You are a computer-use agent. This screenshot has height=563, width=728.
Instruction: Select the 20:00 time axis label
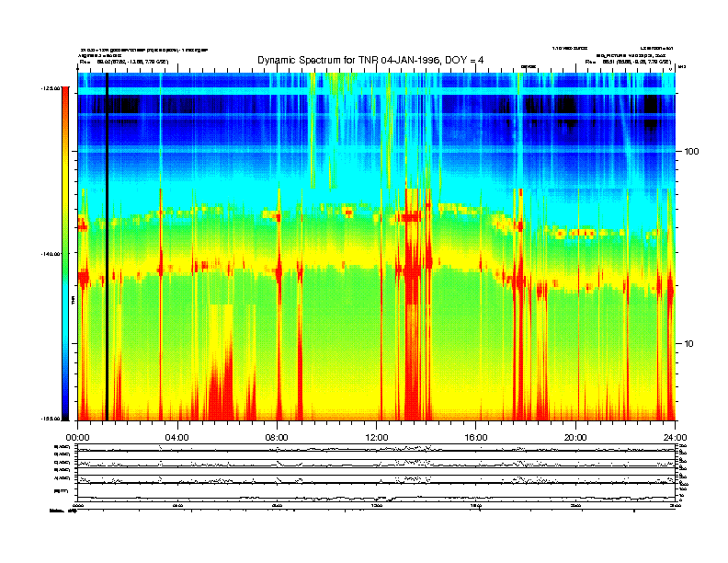pyautogui.click(x=575, y=437)
